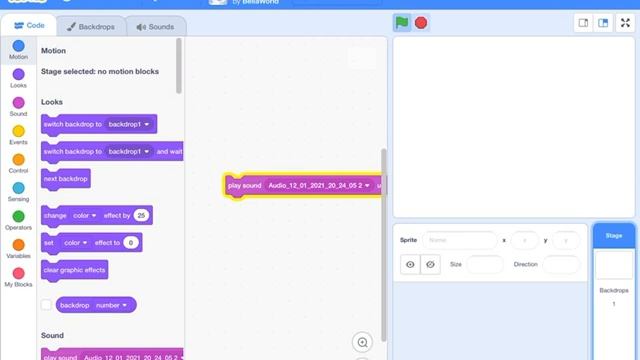
Task: Select the stage backdrop thumbnail
Action: point(614,265)
